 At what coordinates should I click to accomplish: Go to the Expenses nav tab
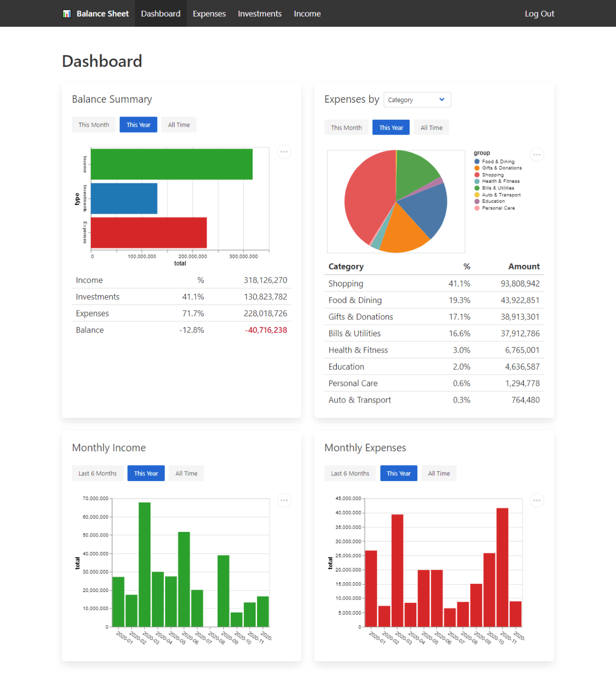coord(209,14)
